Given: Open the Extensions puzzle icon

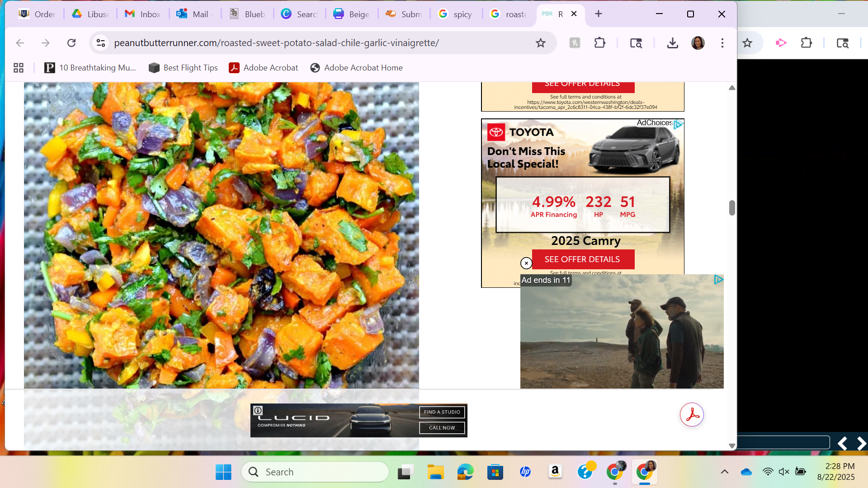Looking at the screenshot, I should click(599, 43).
